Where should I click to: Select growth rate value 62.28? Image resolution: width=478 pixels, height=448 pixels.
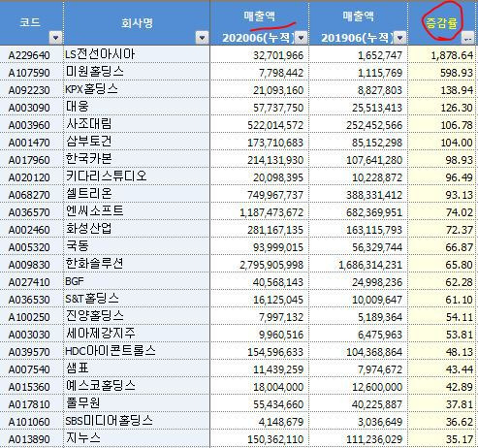click(460, 282)
